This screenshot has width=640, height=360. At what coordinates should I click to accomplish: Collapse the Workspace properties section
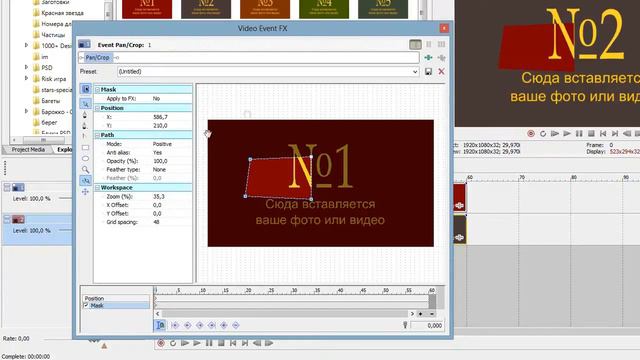click(x=98, y=188)
